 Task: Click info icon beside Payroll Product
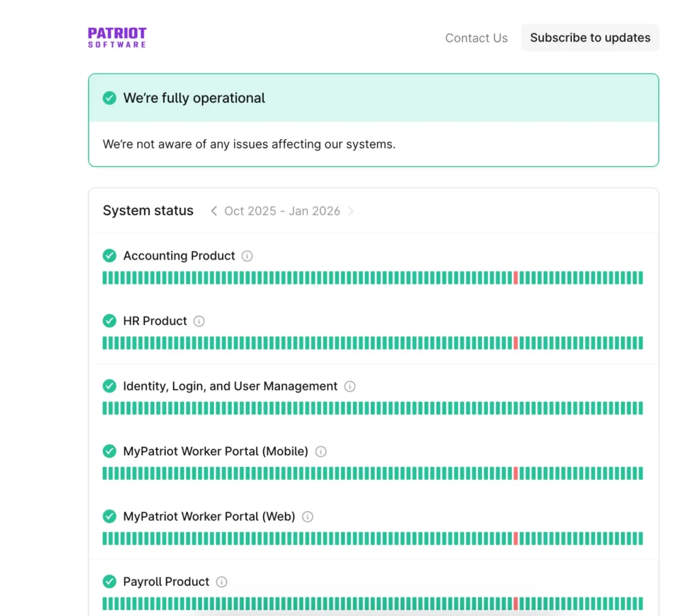click(x=222, y=582)
